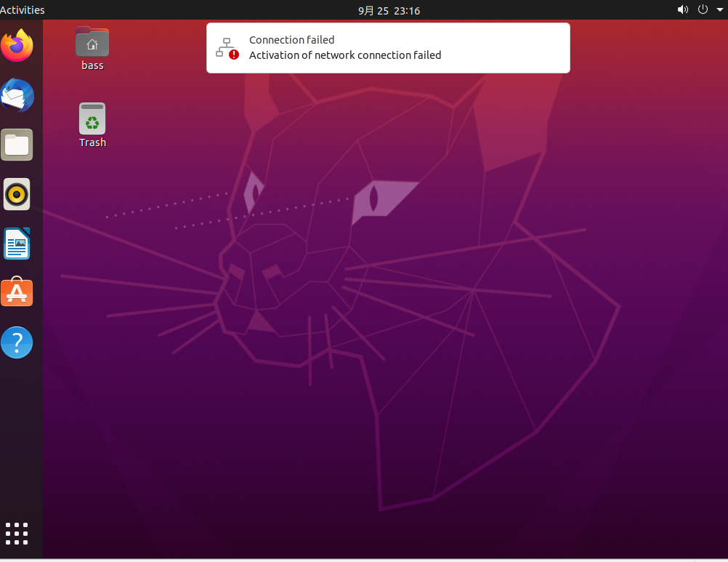Open the Help question-mark icon
The width and height of the screenshot is (728, 562).
pyautogui.click(x=17, y=342)
